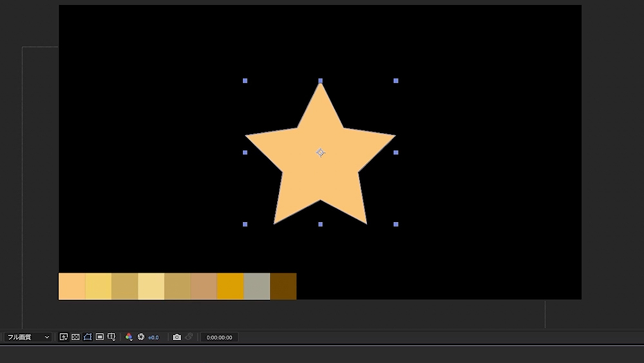Click the left-middle bounding box handle
644x363 pixels.
[245, 153]
